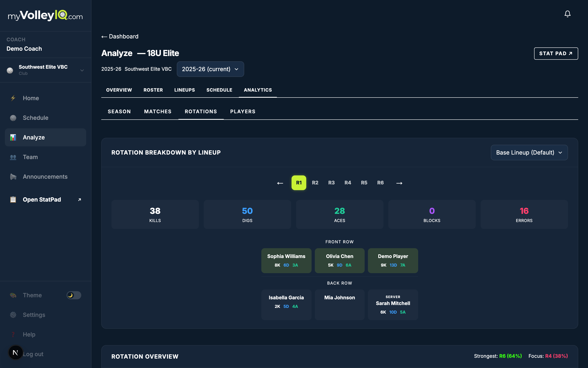Click the 28 Aces stat tile
The image size is (588, 368).
coord(340,214)
